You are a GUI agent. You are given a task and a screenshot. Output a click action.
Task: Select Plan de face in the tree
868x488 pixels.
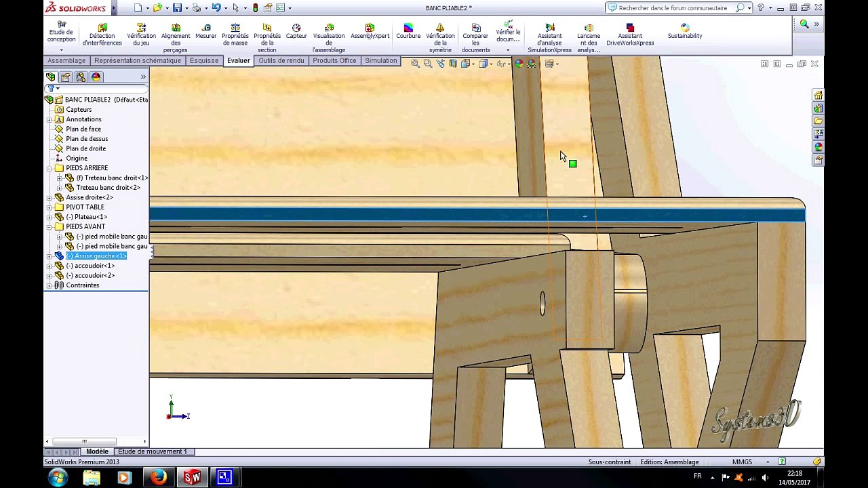point(83,129)
